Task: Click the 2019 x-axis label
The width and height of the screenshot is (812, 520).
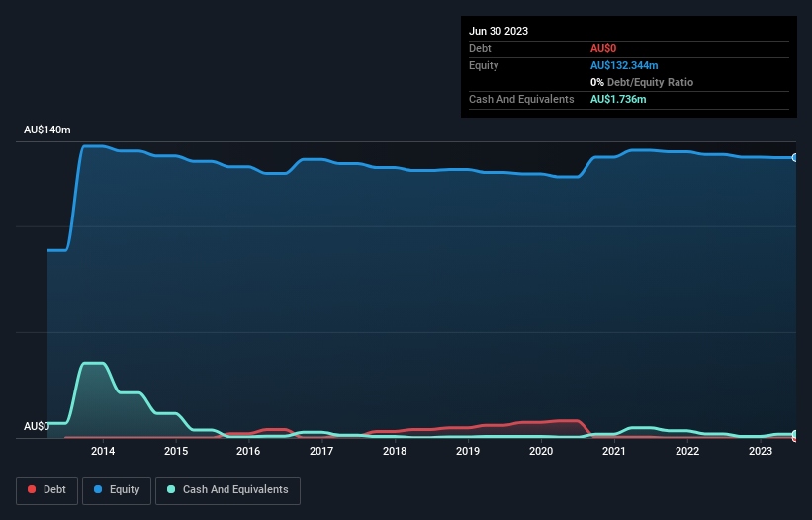Action: pyautogui.click(x=468, y=451)
